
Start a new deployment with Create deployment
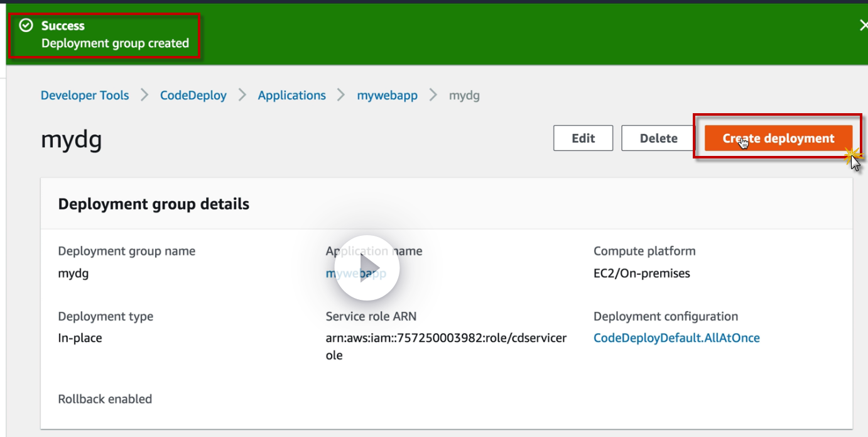778,138
